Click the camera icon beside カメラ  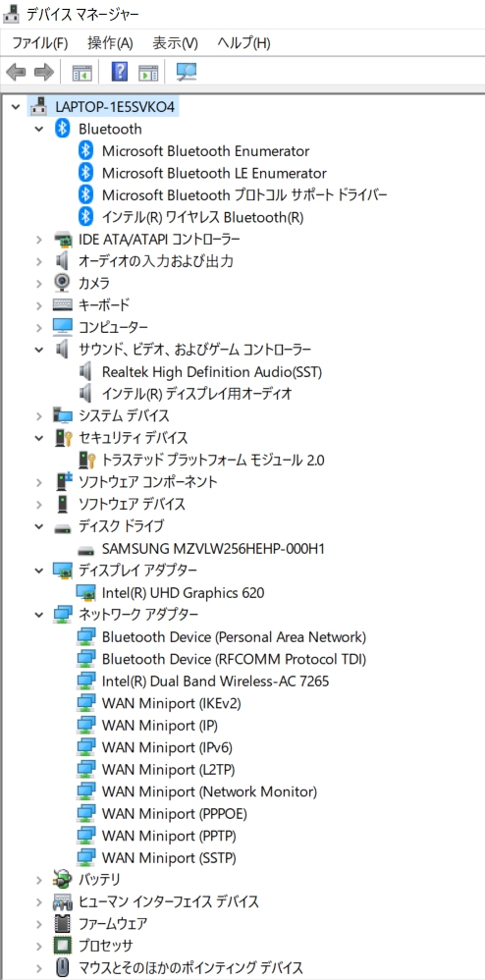coord(62,283)
